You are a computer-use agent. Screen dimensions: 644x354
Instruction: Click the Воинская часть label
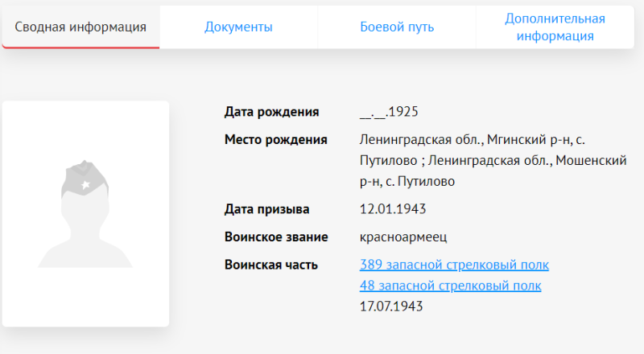tap(270, 265)
